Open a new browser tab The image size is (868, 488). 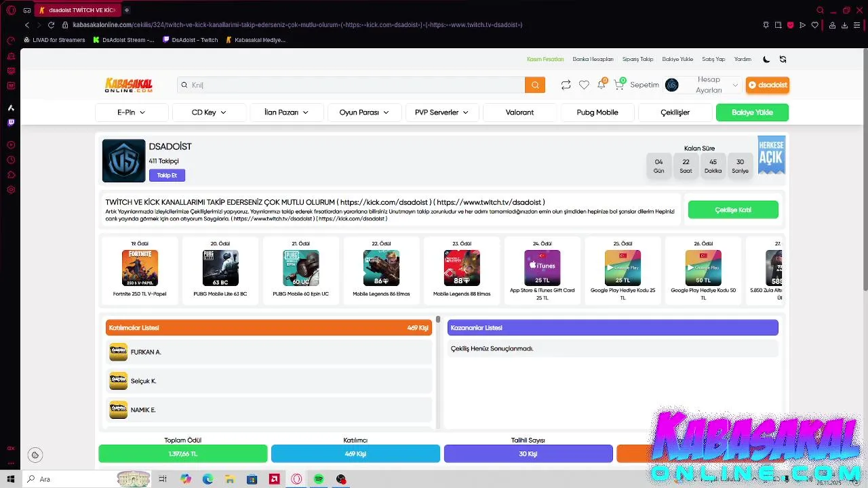point(127,10)
